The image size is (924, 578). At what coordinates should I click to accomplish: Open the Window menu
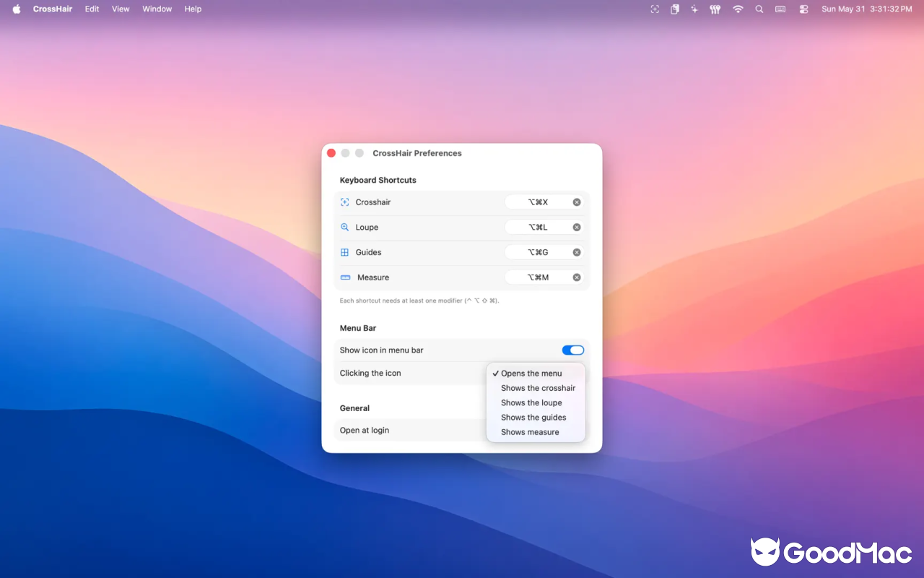click(x=157, y=9)
